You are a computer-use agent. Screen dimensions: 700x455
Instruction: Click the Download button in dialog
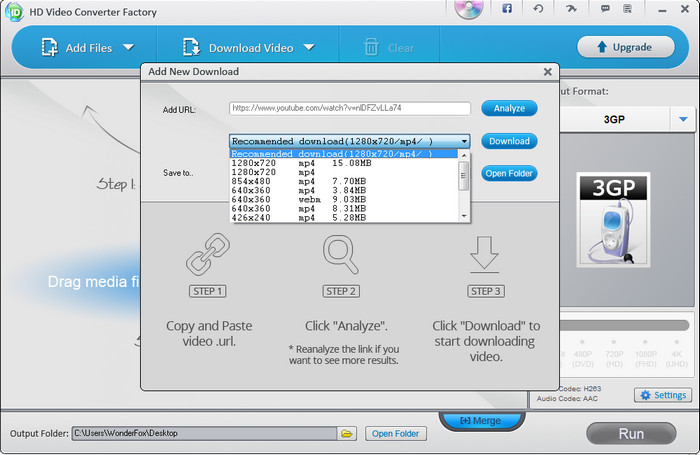pyautogui.click(x=509, y=142)
